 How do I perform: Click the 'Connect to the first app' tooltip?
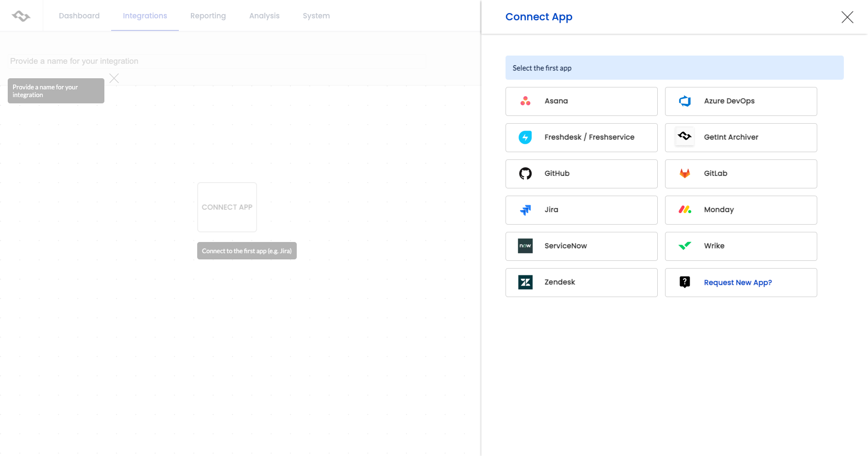point(247,251)
